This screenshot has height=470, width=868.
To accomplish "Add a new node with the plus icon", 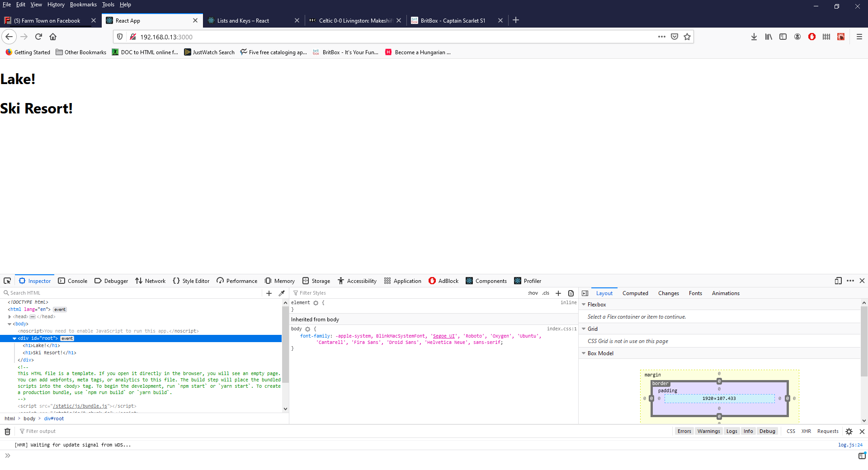I will point(269,293).
